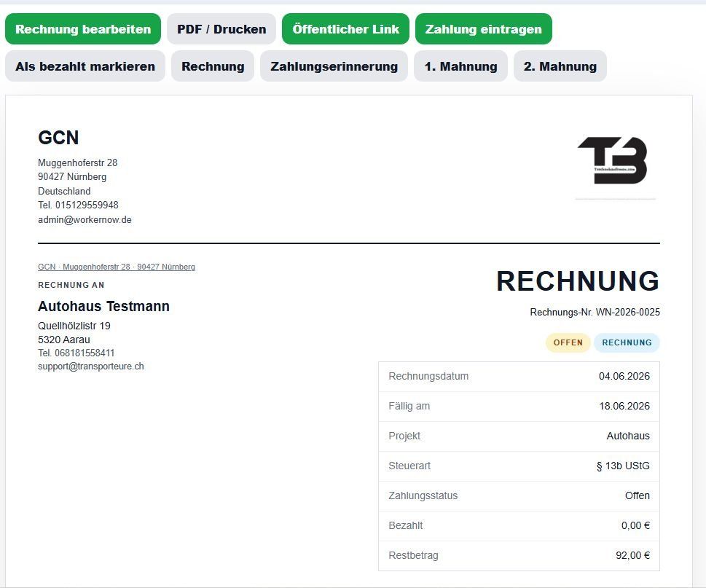Click the 90427 Nürnberg sender line
Viewport: 706px width, 588px height.
pos(72,176)
